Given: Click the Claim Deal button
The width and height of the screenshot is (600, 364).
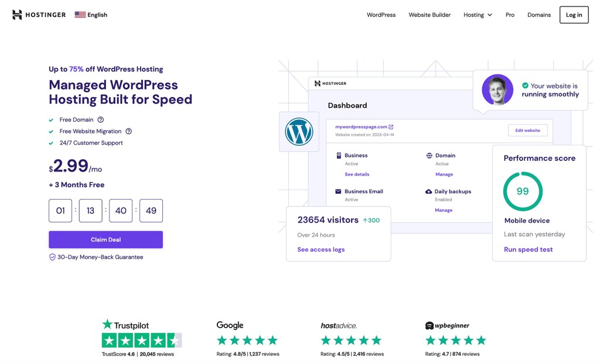Looking at the screenshot, I should [105, 240].
